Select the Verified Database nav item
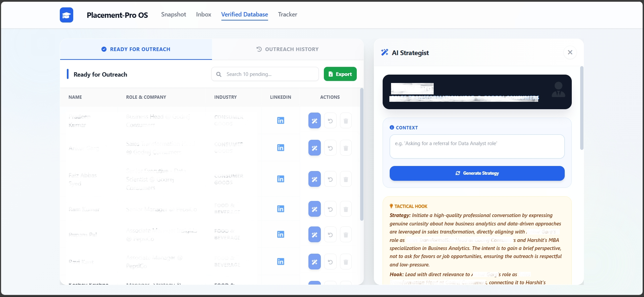Screen dimensions: 644x297 point(245,14)
